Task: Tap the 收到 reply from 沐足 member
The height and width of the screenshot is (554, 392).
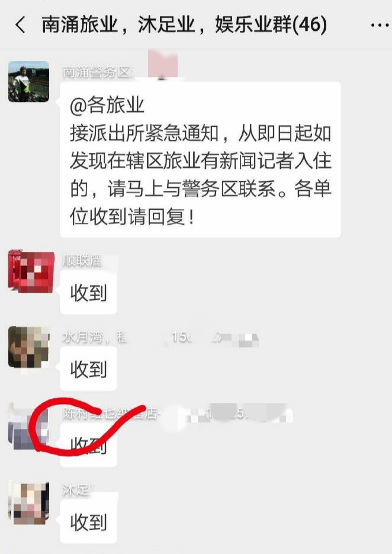Action: click(x=88, y=522)
